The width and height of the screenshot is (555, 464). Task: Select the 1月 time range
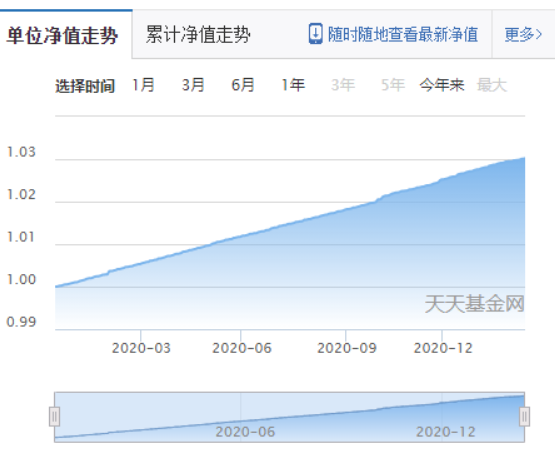tap(143, 85)
